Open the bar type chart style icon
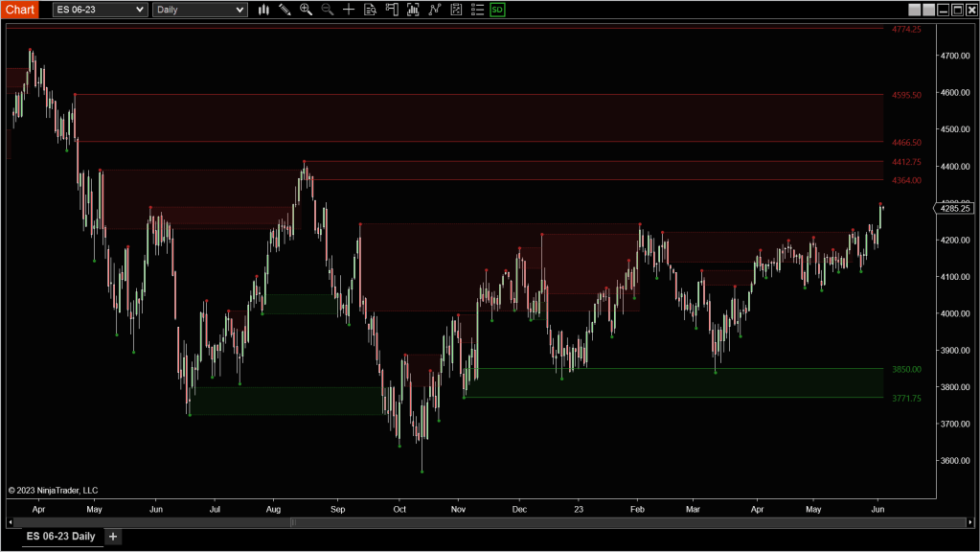This screenshot has height=552, width=980. [263, 10]
